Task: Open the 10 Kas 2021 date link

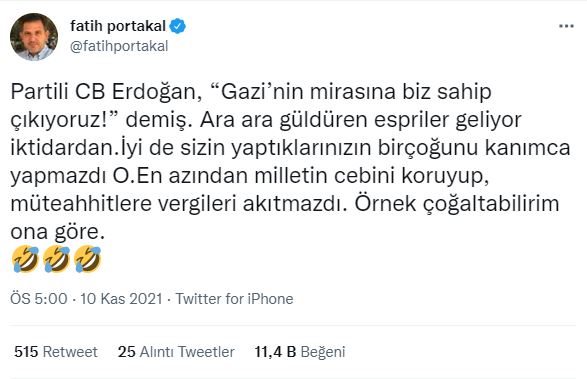Action: 121,299
